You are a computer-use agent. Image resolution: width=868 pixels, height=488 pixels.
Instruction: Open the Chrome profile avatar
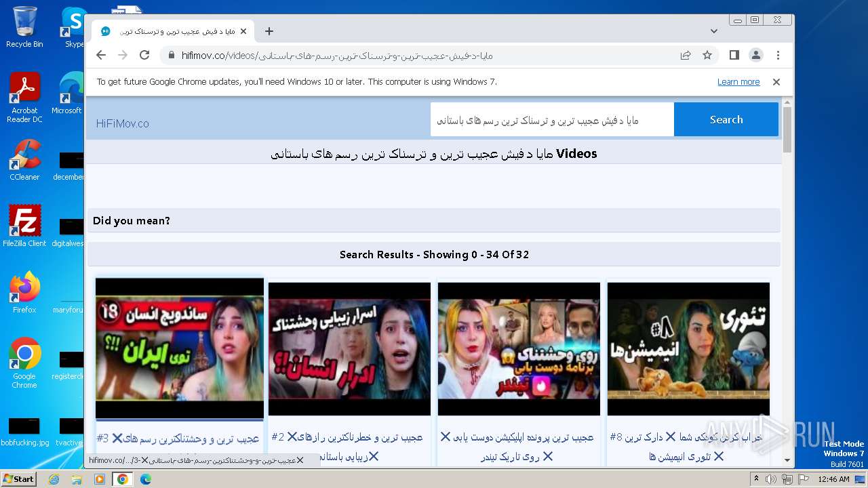756,56
